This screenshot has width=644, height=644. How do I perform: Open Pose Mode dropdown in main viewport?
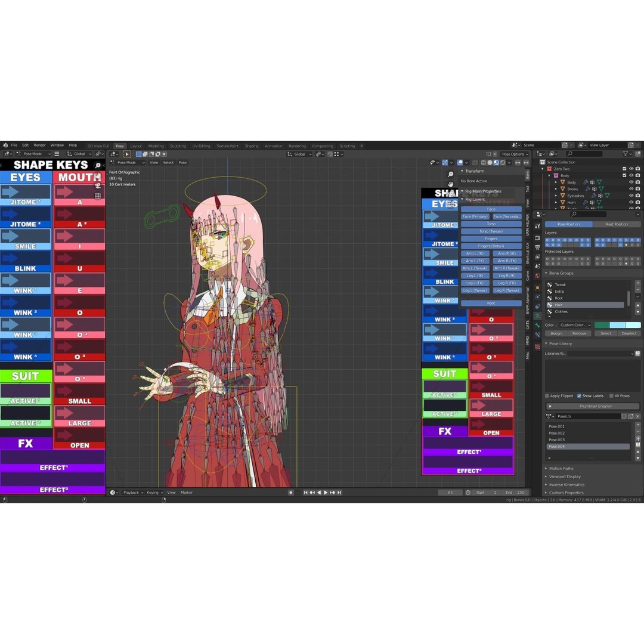[x=128, y=163]
